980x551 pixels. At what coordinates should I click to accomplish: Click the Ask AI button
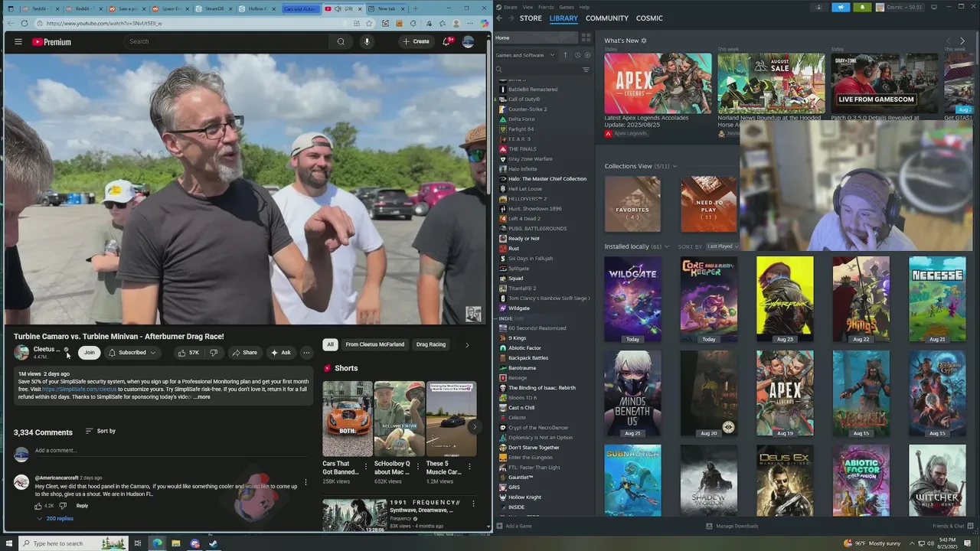click(280, 353)
